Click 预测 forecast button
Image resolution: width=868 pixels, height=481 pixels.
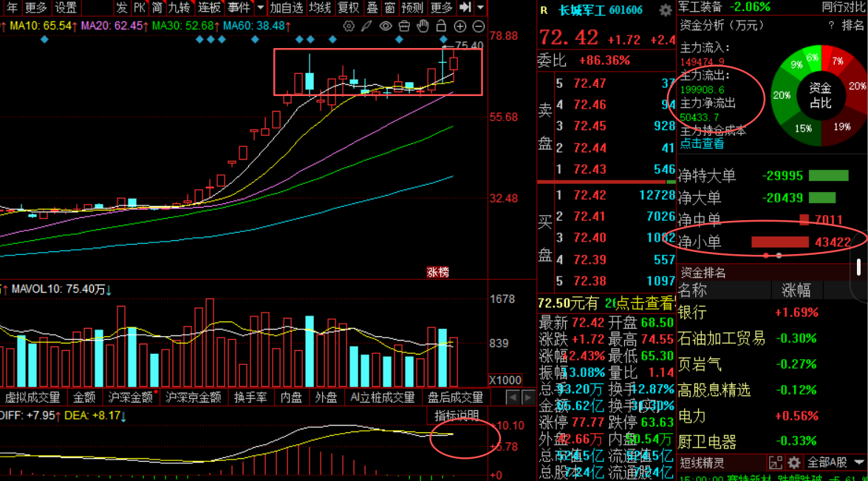point(412,7)
